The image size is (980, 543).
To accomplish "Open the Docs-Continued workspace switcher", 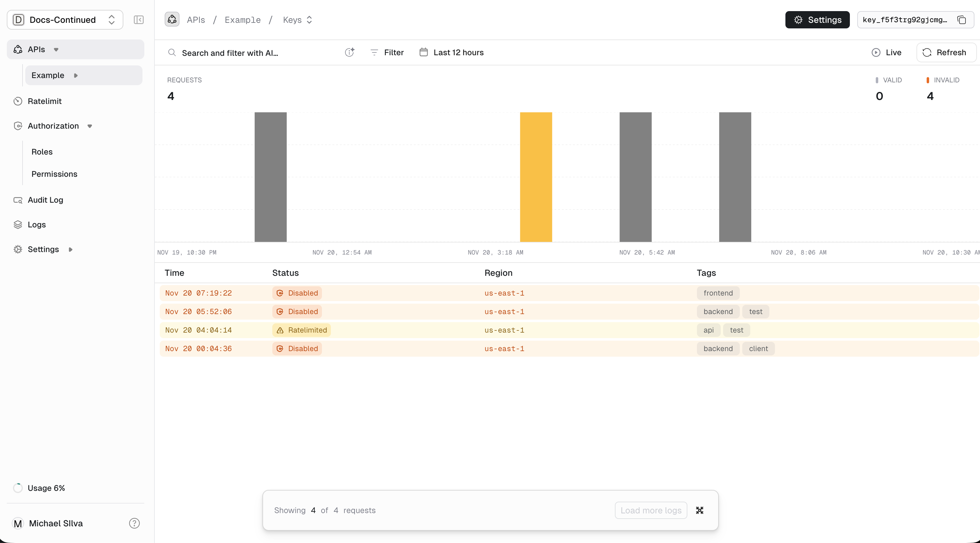I will (x=65, y=20).
